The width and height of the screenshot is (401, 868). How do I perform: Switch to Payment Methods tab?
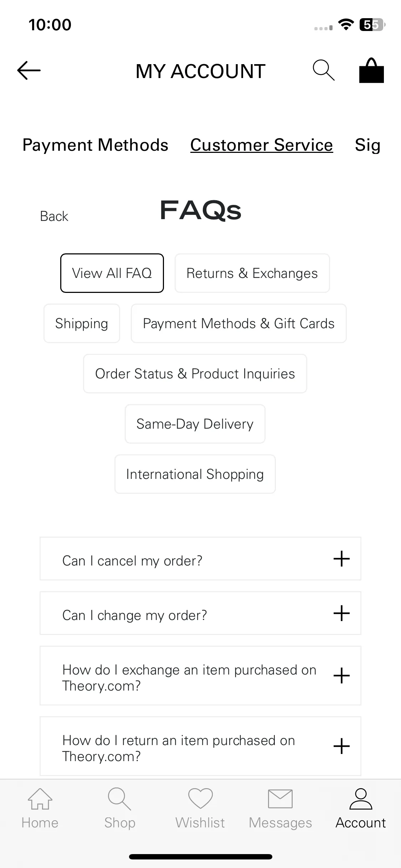coord(95,145)
